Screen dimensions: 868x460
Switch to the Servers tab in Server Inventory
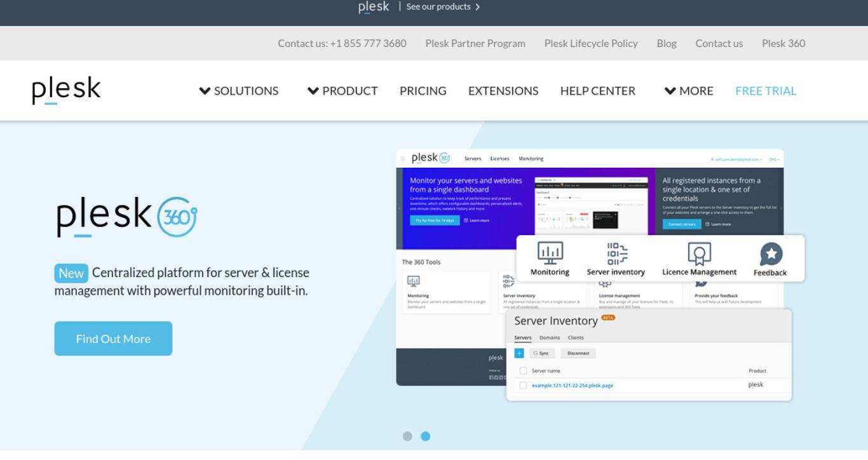(x=523, y=337)
